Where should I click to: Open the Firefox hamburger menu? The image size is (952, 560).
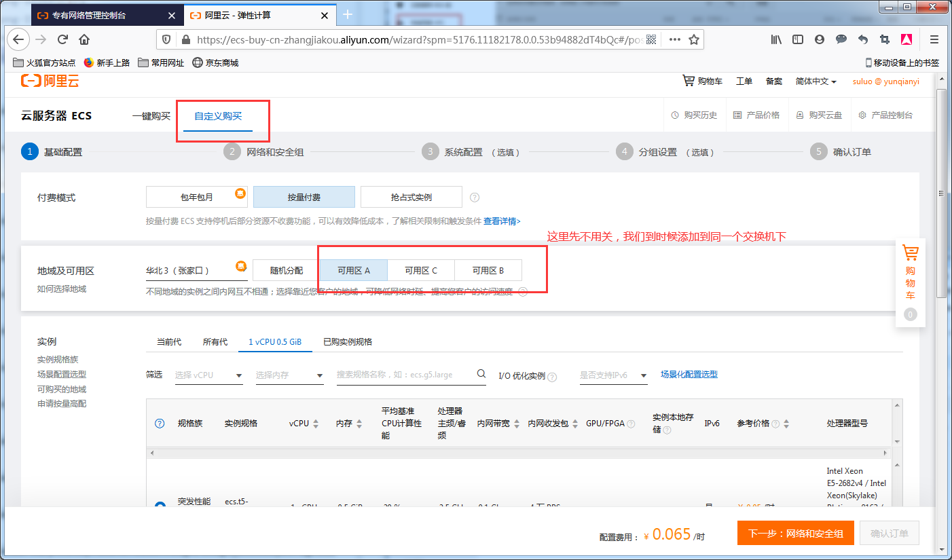(934, 39)
